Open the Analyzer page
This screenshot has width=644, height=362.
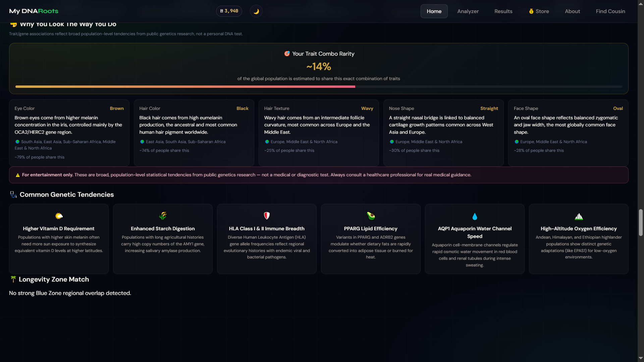tap(468, 11)
